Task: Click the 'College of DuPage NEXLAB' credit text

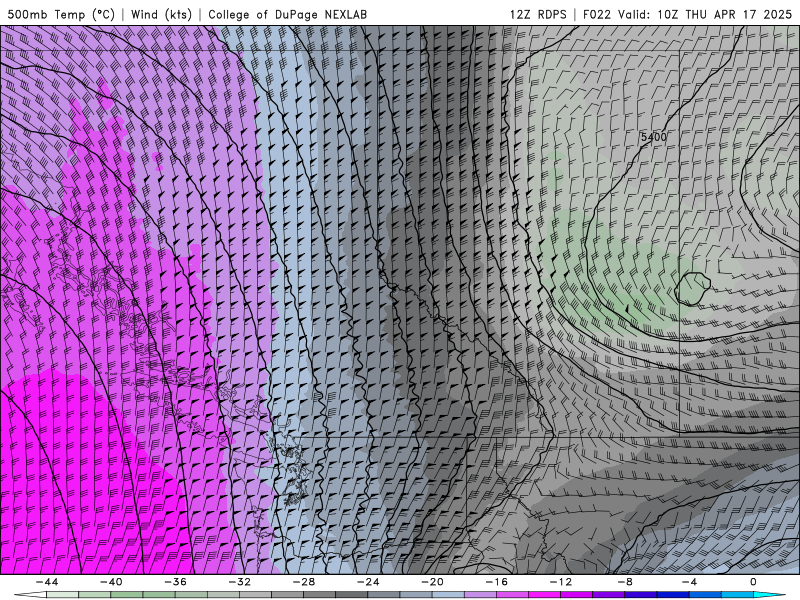Action: coord(287,14)
